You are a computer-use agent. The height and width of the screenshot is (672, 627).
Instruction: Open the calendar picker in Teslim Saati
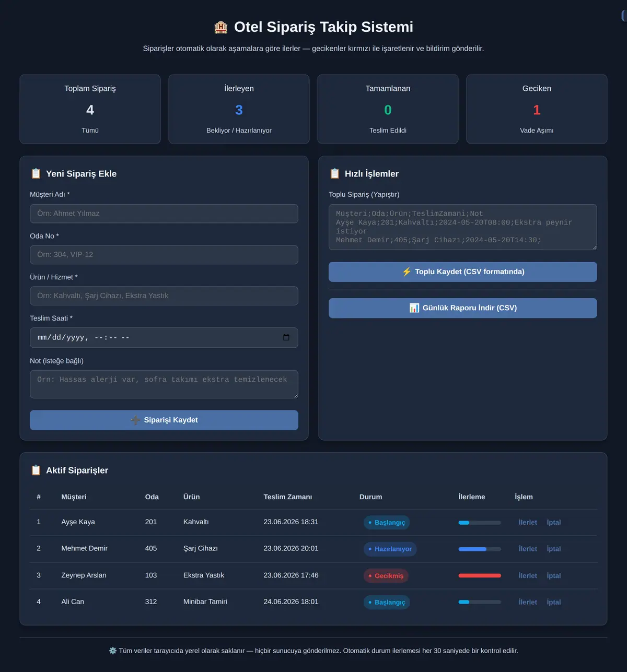click(x=286, y=337)
